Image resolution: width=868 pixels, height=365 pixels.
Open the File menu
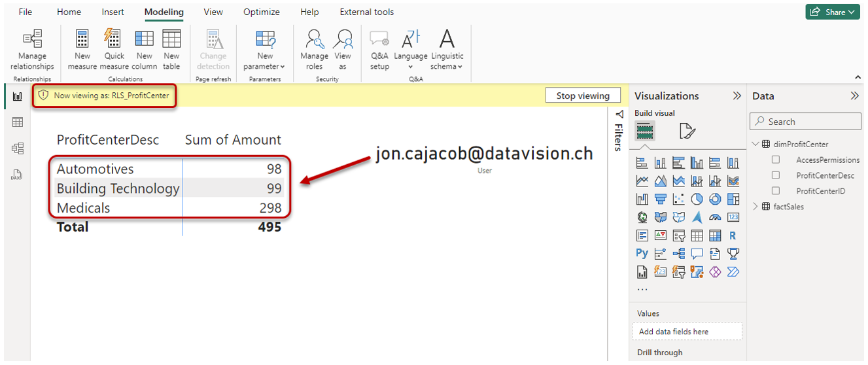pyautogui.click(x=26, y=12)
